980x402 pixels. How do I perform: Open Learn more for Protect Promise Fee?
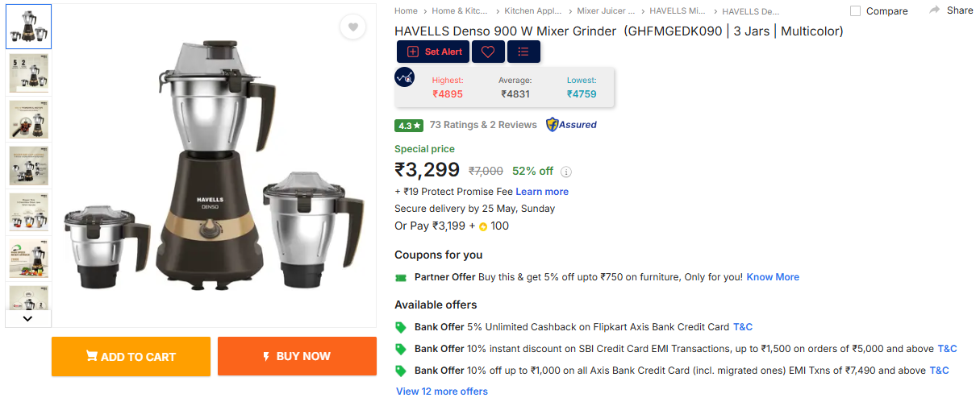[542, 192]
